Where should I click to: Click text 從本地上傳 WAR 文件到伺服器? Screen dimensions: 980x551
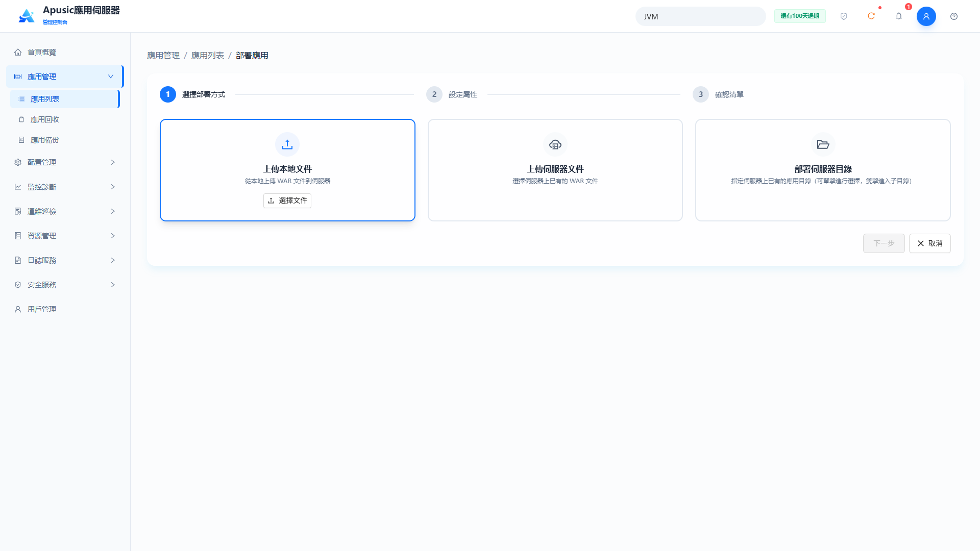click(x=287, y=181)
